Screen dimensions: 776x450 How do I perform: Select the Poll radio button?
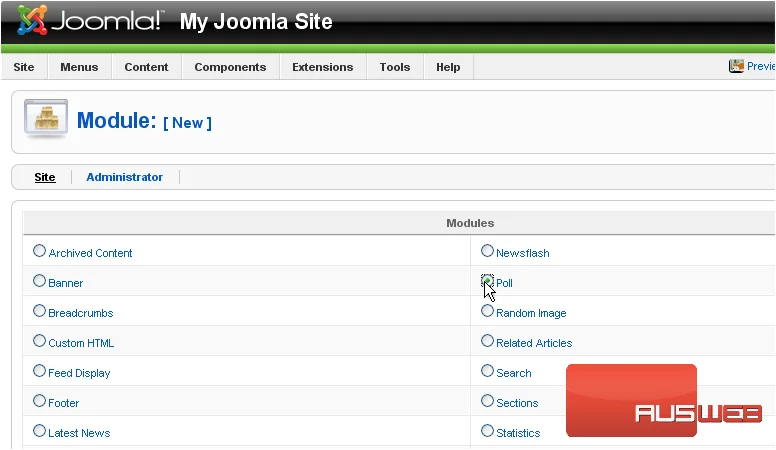click(487, 281)
